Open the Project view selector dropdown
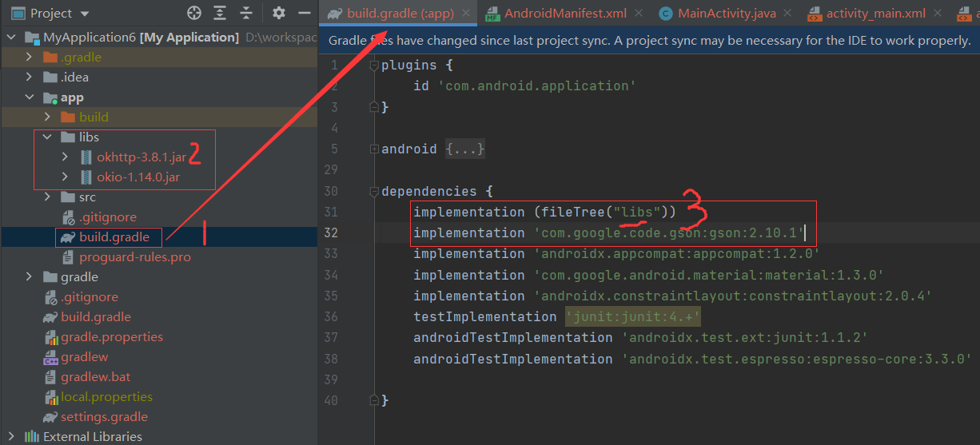The width and height of the screenshot is (980, 445). pyautogui.click(x=50, y=13)
